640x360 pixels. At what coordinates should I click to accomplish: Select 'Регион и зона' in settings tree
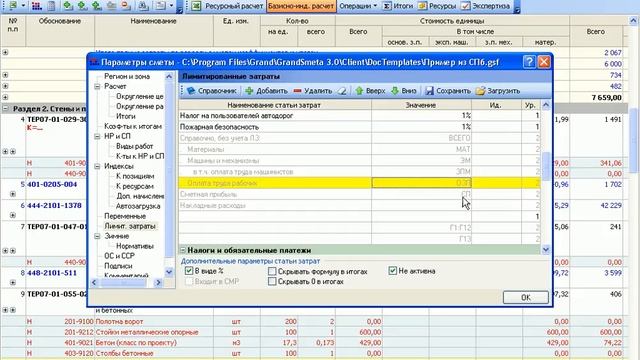click(127, 76)
